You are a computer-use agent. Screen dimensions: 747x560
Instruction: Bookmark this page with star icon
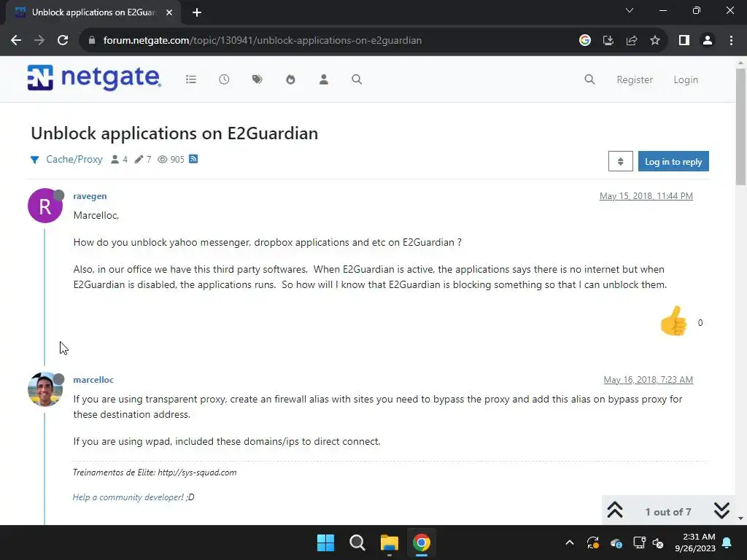(655, 41)
